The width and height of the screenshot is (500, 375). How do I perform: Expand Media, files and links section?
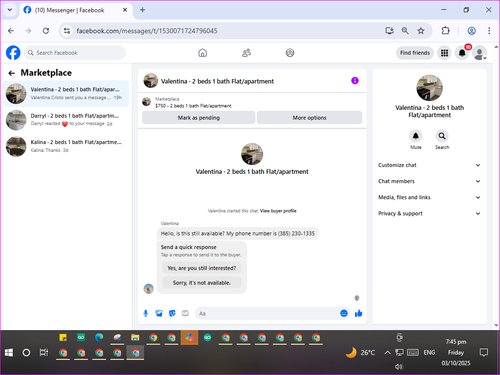click(x=429, y=197)
